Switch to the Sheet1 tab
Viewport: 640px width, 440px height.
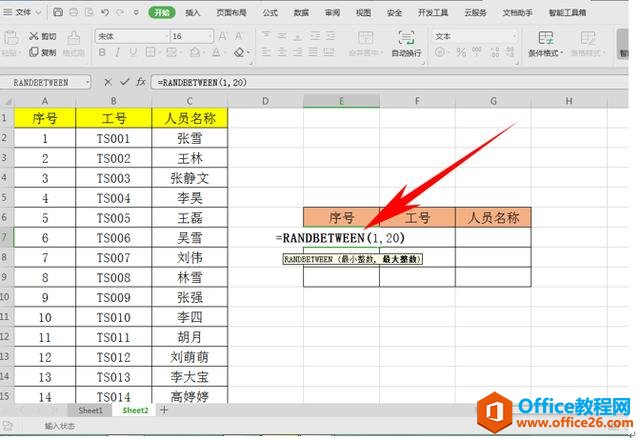pos(90,410)
